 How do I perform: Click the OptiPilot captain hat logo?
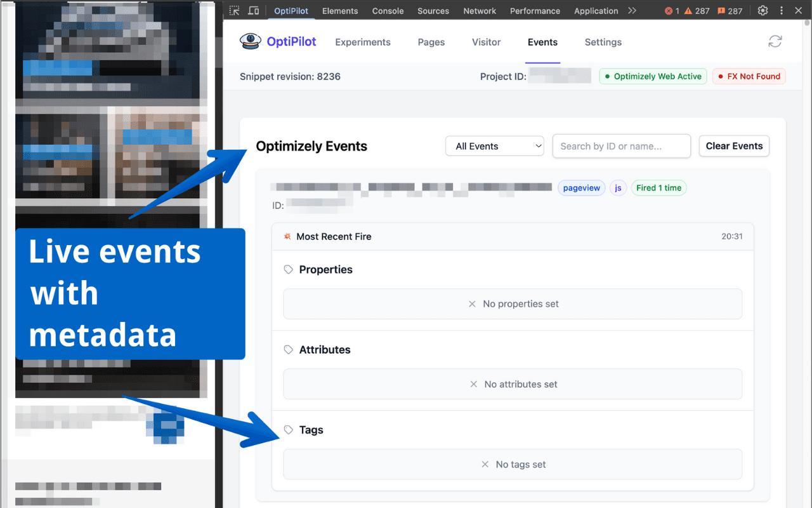click(250, 41)
